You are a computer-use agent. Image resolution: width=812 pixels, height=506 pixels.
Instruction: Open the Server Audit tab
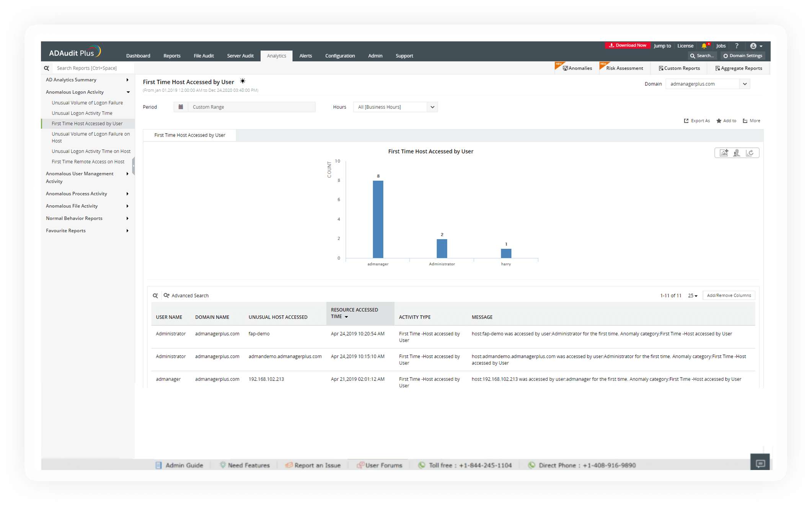pos(240,55)
